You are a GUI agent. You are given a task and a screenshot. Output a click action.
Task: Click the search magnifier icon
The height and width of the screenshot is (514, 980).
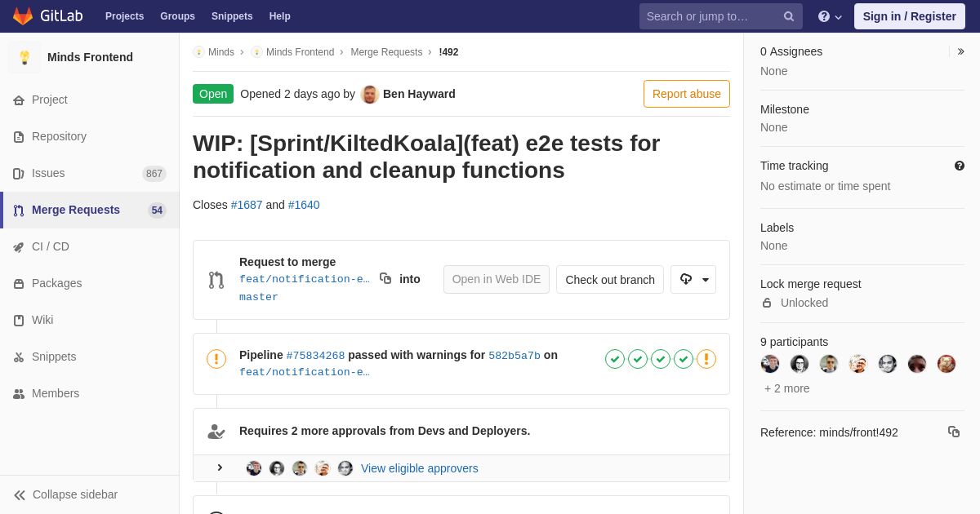788,16
